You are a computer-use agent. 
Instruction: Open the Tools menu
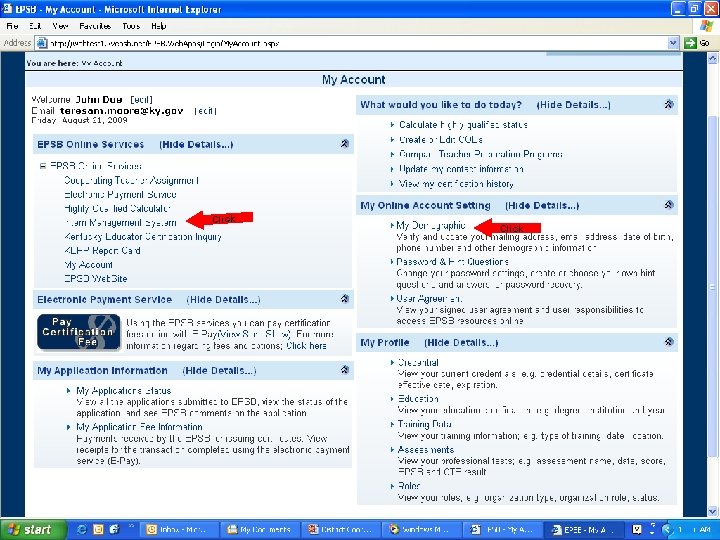coord(131,26)
